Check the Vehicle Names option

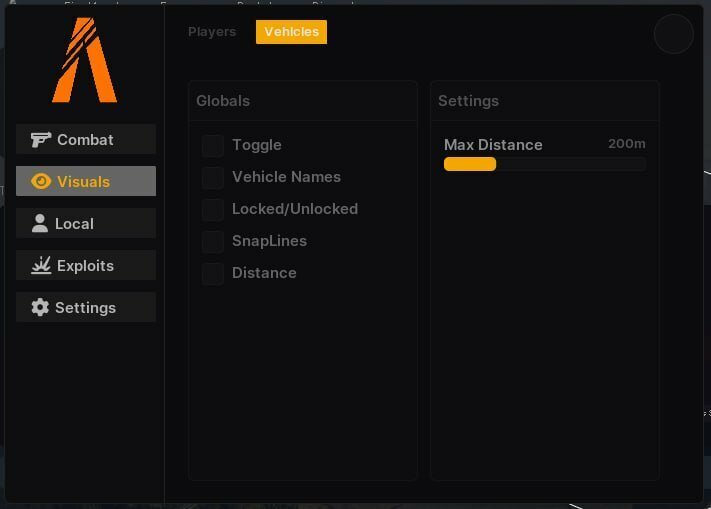coord(213,177)
